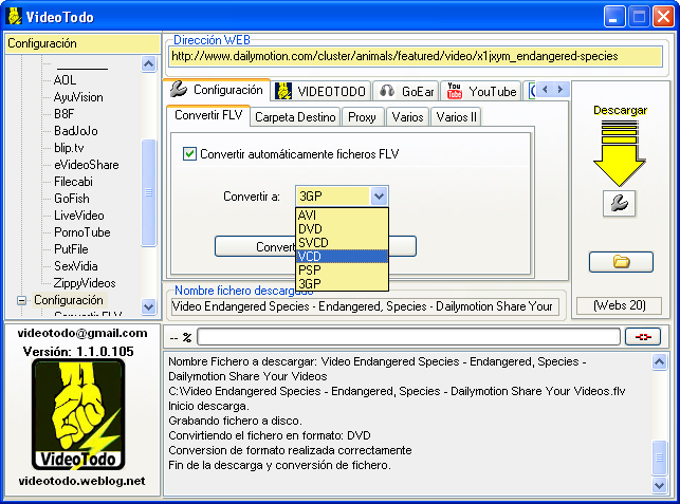Viewport: 680px width, 504px height.
Task: Click the headphones icon on the GoEar tab
Action: (x=387, y=91)
